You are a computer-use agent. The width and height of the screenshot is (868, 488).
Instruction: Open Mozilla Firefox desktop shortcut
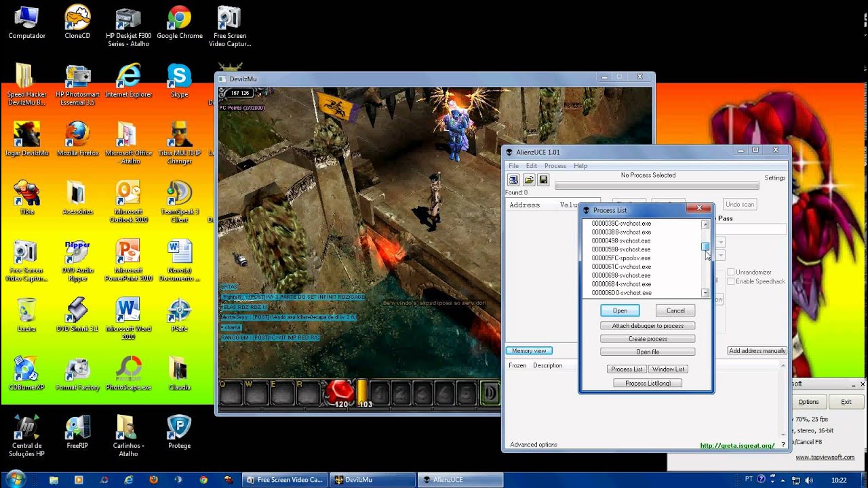[77, 139]
